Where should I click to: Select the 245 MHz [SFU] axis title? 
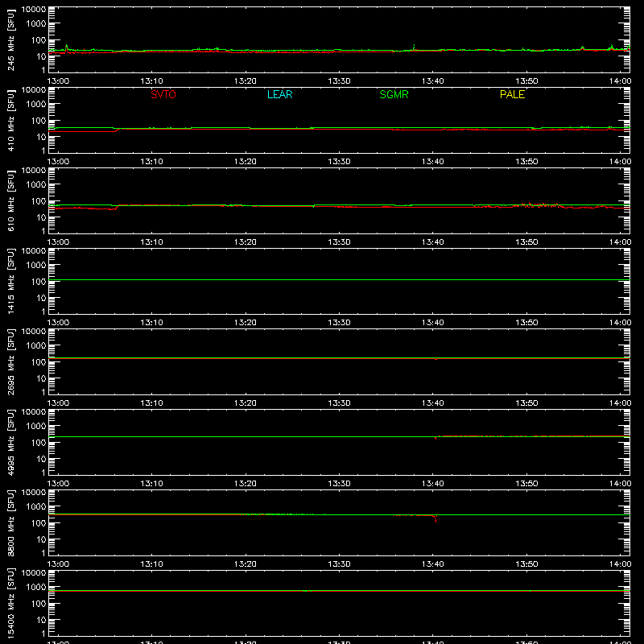click(10, 39)
